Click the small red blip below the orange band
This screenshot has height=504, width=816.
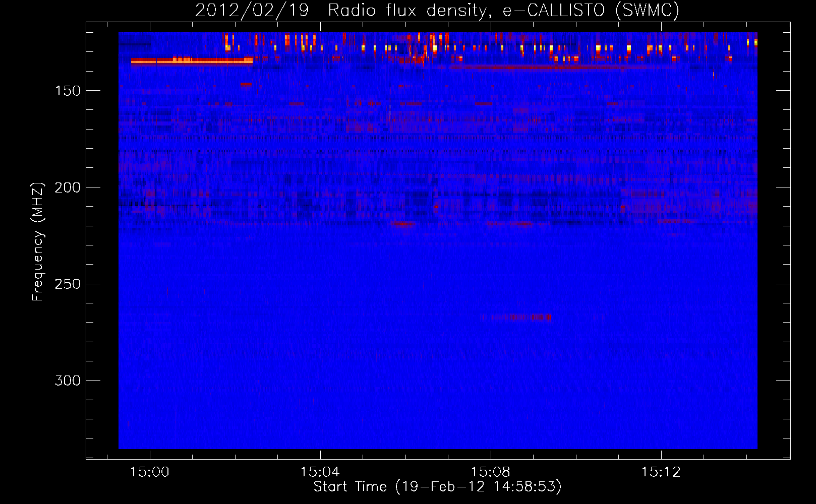click(246, 84)
